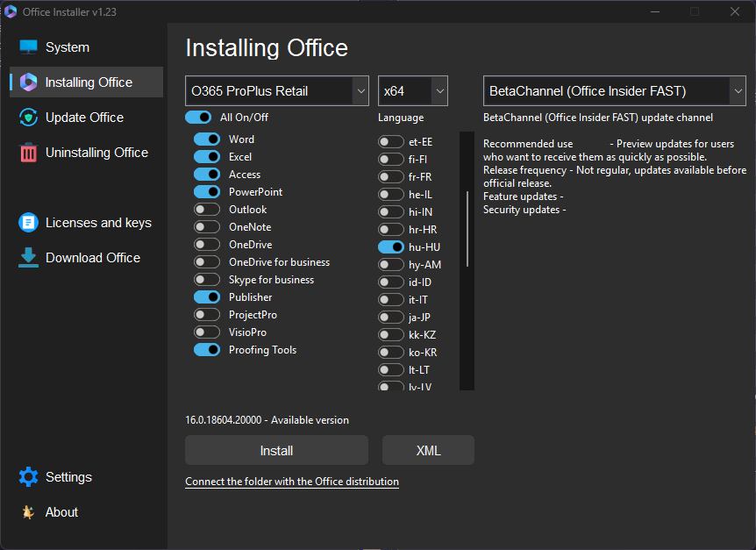Click the Update Office shield icon
The width and height of the screenshot is (756, 550).
(x=28, y=118)
